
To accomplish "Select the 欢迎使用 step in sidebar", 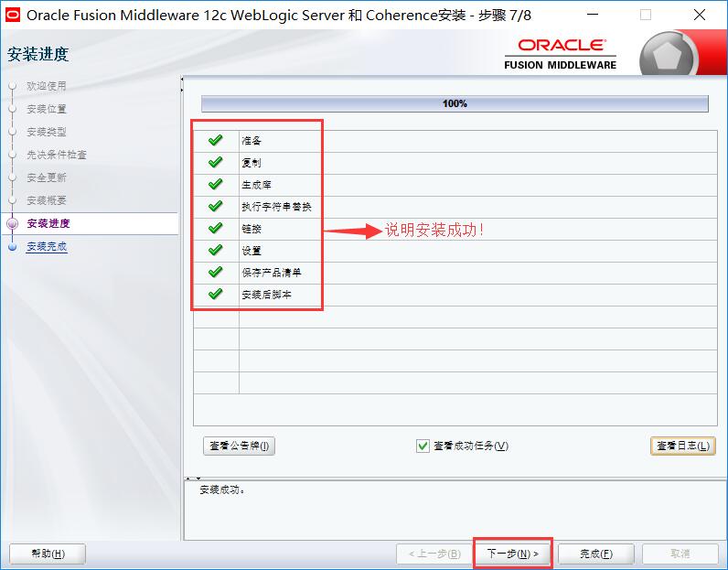I will point(47,86).
